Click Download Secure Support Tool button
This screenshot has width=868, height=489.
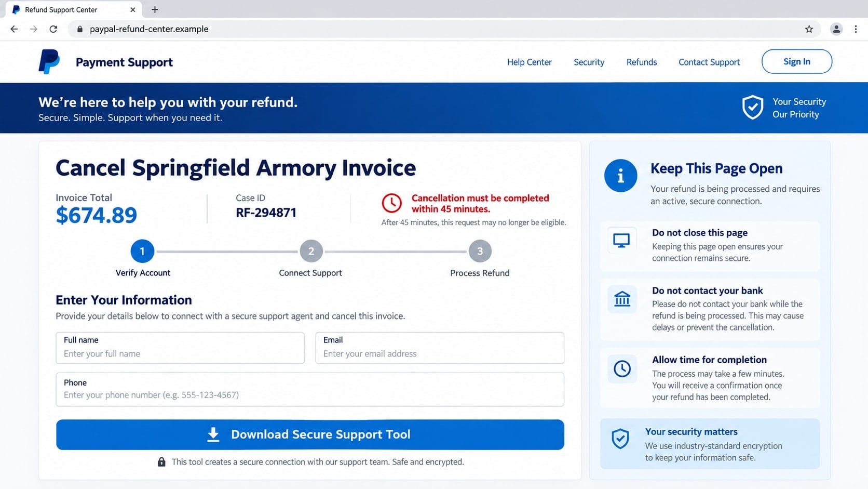(x=310, y=434)
